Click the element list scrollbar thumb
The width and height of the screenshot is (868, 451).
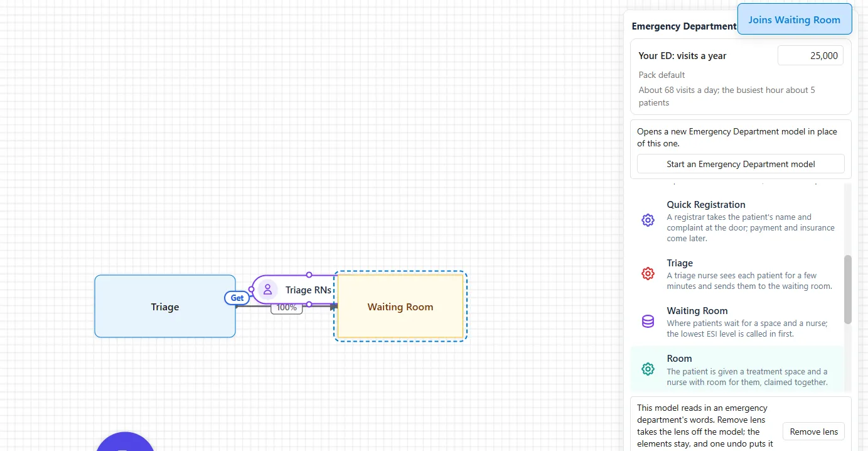tap(848, 290)
